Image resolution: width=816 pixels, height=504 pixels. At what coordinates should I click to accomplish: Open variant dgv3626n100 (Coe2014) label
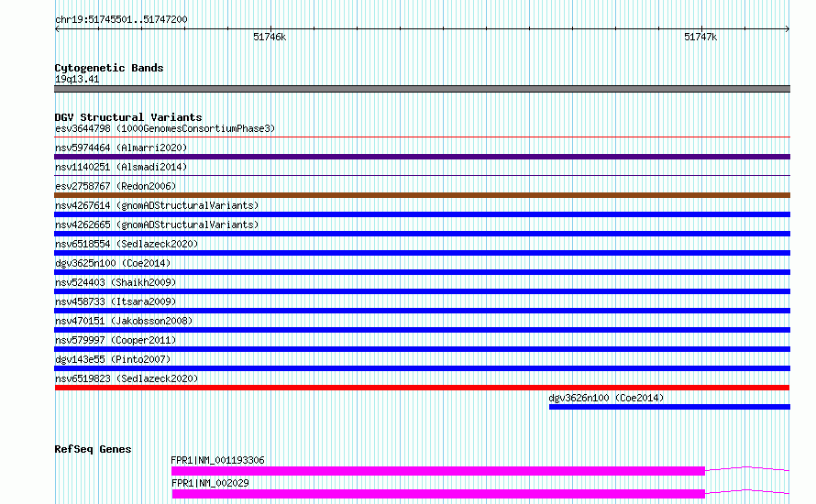606,398
